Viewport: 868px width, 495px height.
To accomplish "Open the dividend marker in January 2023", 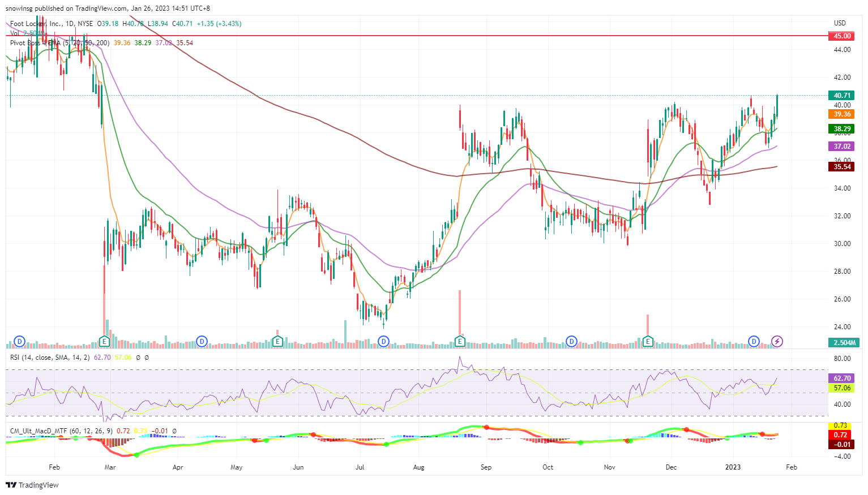I will coord(754,341).
